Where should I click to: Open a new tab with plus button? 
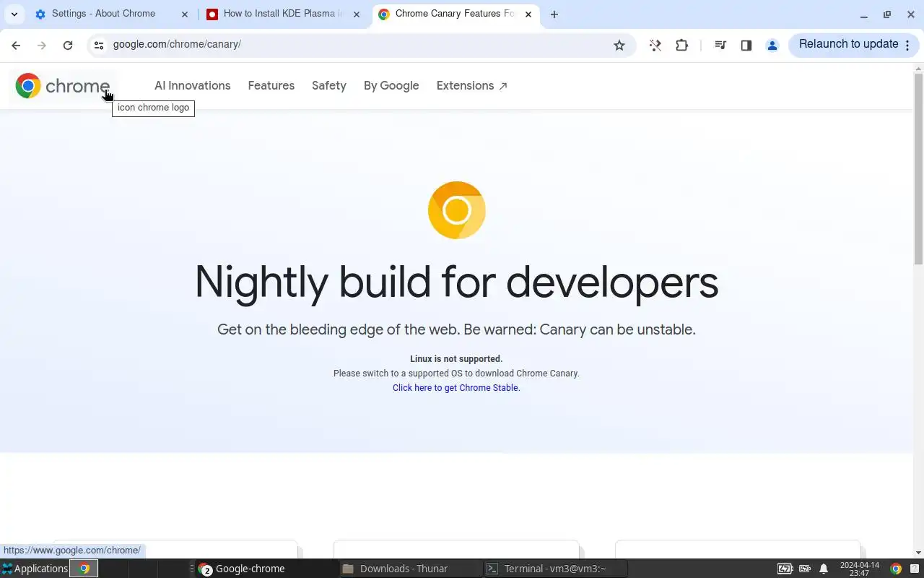(554, 14)
